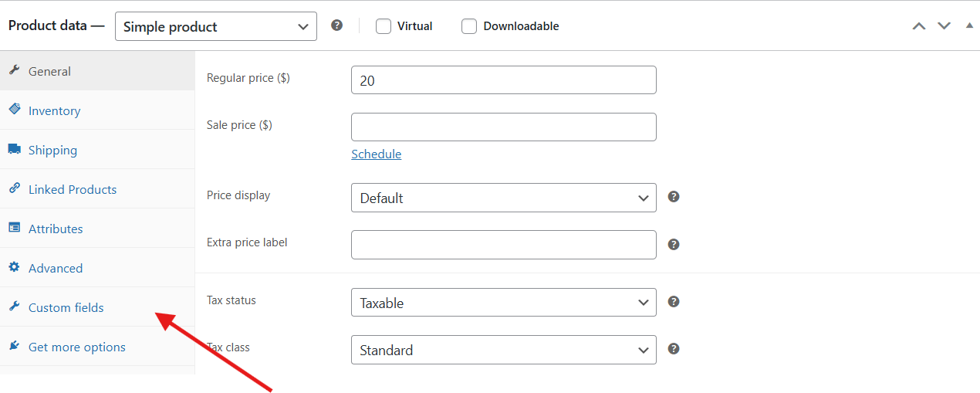Screen dimensions: 980x393
Task: Click the Sale price ($) label
Action: point(239,125)
